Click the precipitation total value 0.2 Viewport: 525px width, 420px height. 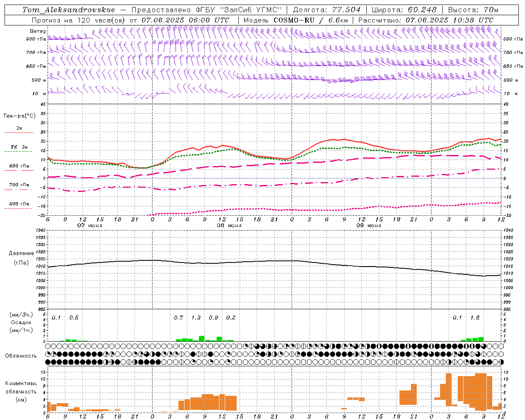point(231,318)
